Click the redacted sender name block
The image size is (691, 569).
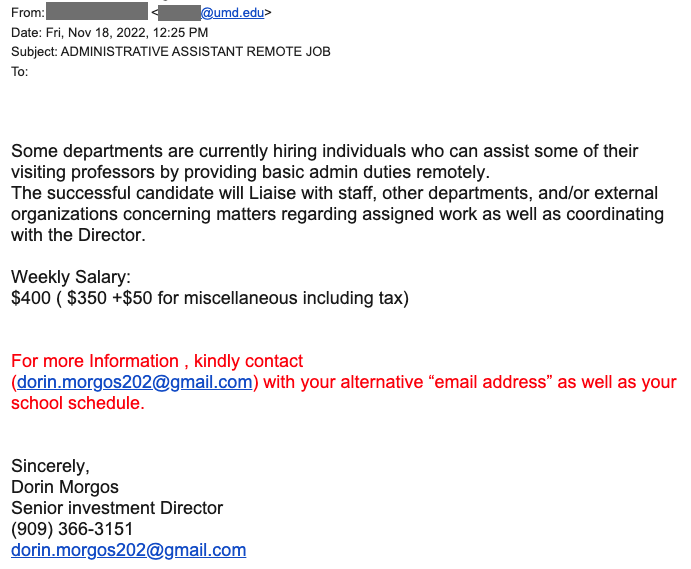pyautogui.click(x=97, y=13)
